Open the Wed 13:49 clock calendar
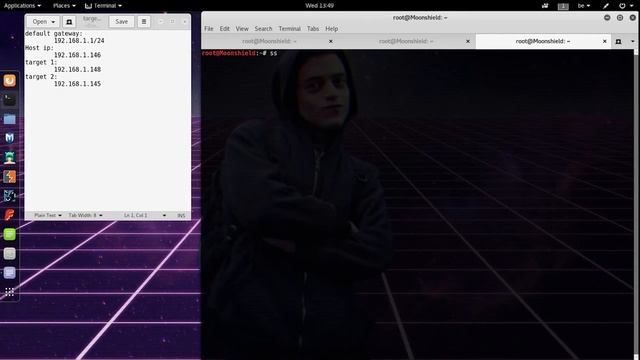The height and width of the screenshot is (360, 640). point(320,6)
